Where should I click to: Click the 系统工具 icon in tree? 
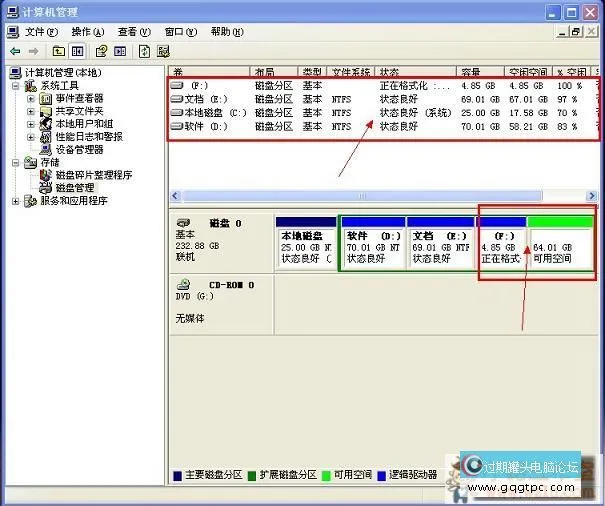(31, 86)
